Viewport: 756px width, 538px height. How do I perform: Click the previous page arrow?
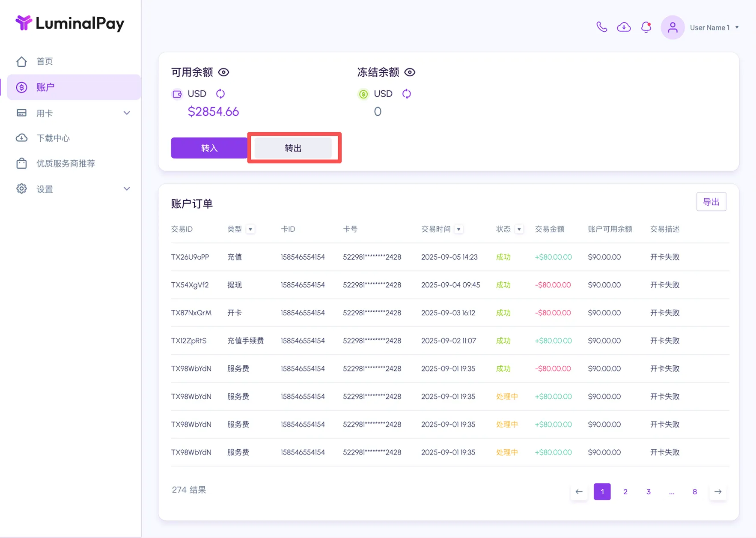tap(579, 491)
